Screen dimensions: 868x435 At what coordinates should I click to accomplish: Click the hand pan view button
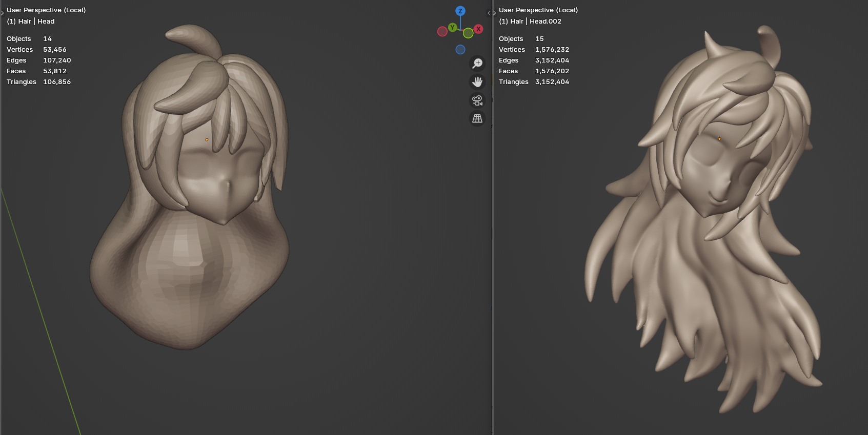coord(477,82)
